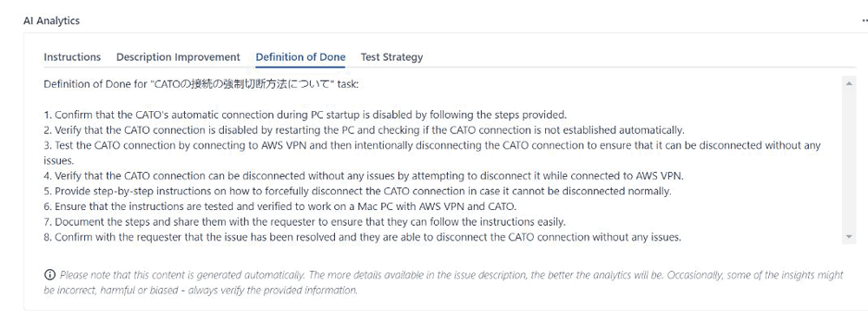
Task: Open the AI Analytics more options menu
Action: click(x=865, y=21)
